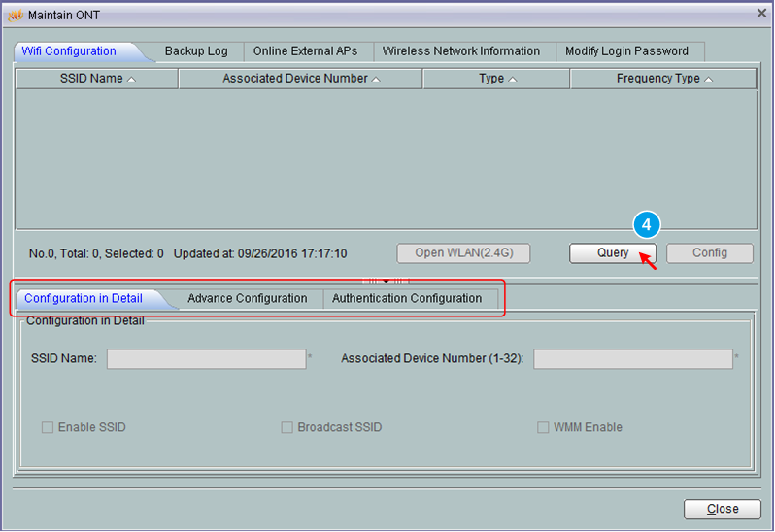
Task: Click the Maintain ONT window title icon
Action: [15, 15]
